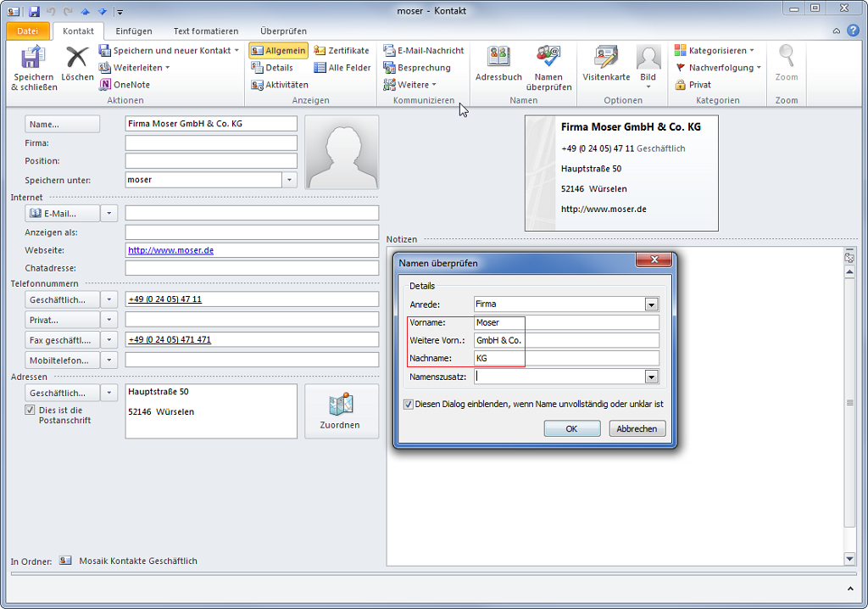Open the www.moser.de website link

(x=171, y=250)
